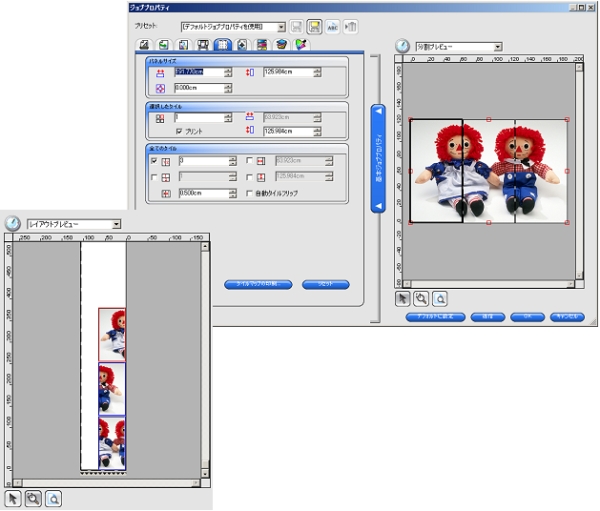
Task: Click the selected tile number stepper arrows
Action: (228, 118)
